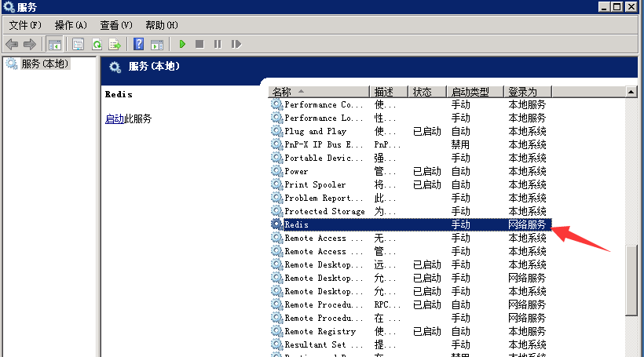644x357 pixels.
Task: Click the Restart Service toolbar icon
Action: coord(236,44)
